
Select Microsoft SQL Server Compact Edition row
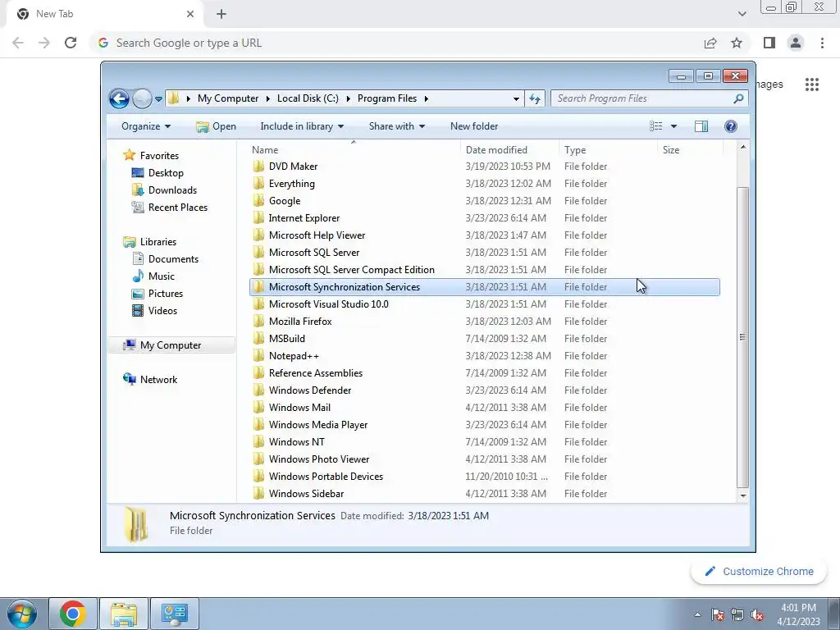pos(485,269)
